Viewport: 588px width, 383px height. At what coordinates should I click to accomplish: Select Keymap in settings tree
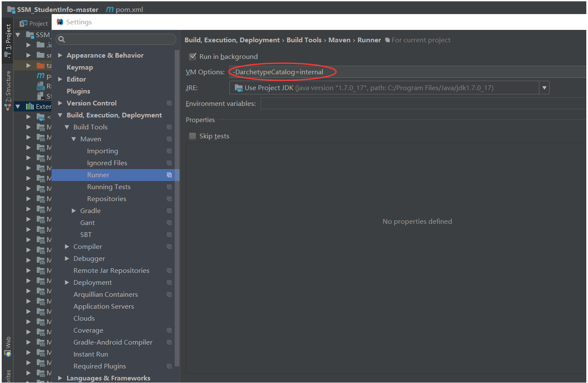[79, 67]
